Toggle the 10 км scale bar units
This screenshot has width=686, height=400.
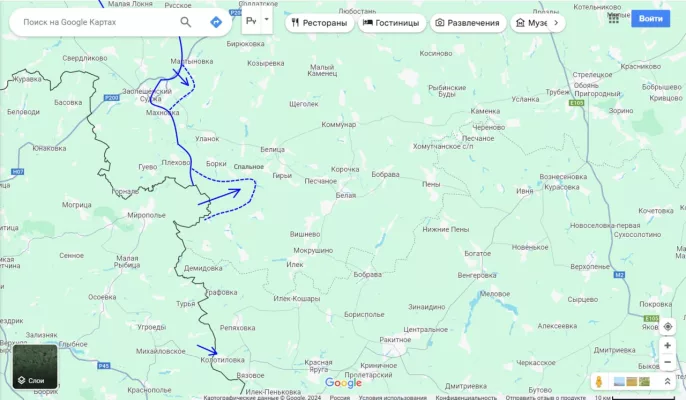point(635,397)
